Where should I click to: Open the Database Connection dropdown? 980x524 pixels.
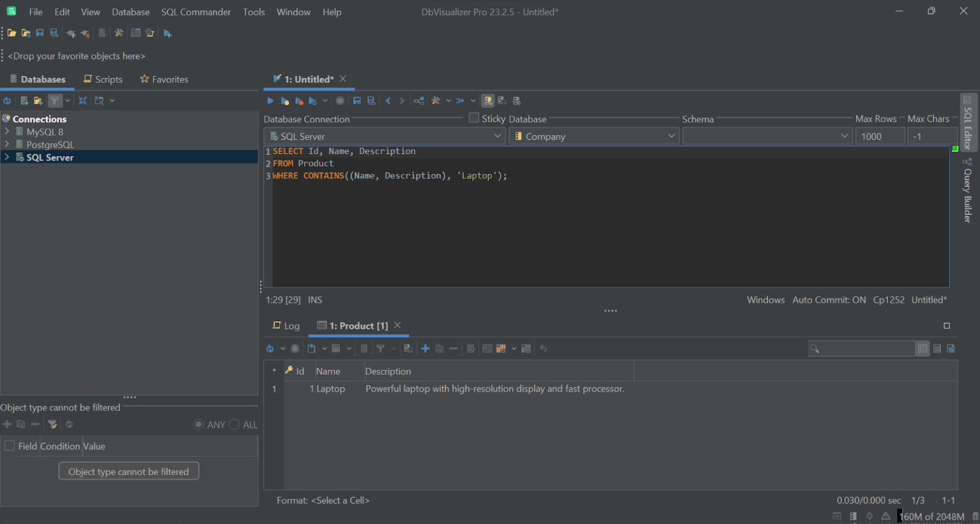coord(498,136)
